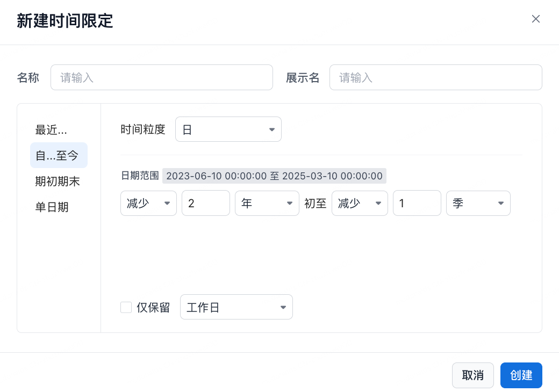Enable the 仅保留 checkbox

click(x=126, y=307)
